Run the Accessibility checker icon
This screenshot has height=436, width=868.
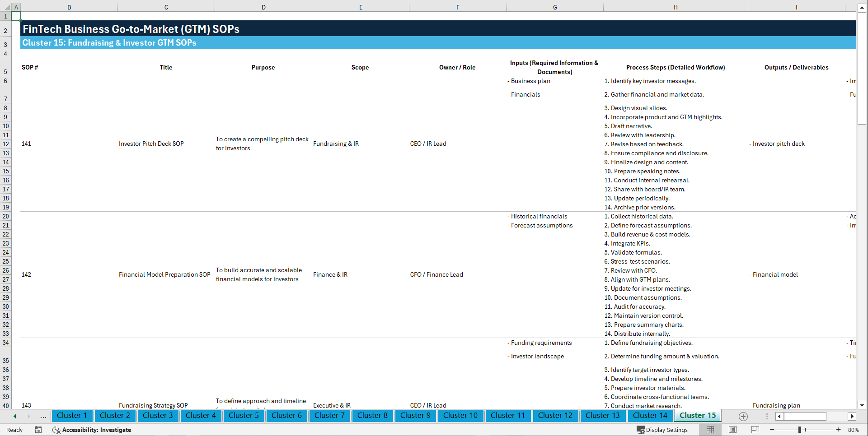click(x=56, y=430)
